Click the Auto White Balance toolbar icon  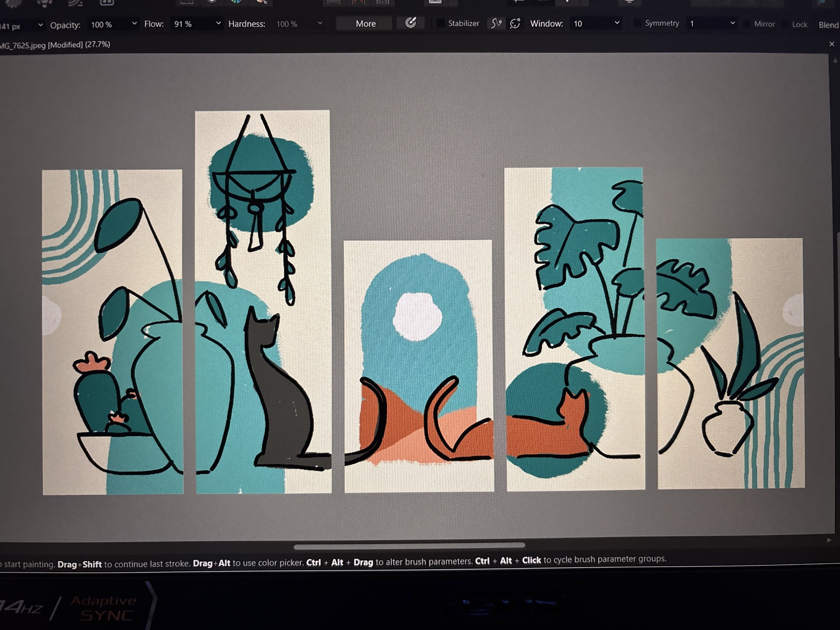point(261,2)
